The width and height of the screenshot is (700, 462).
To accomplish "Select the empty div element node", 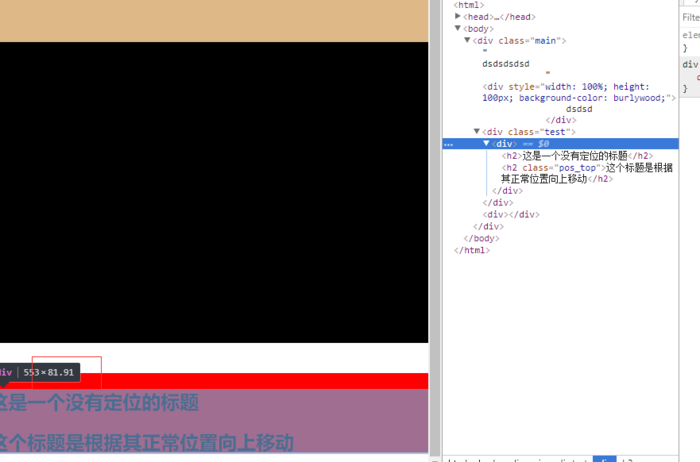I will pyautogui.click(x=511, y=214).
